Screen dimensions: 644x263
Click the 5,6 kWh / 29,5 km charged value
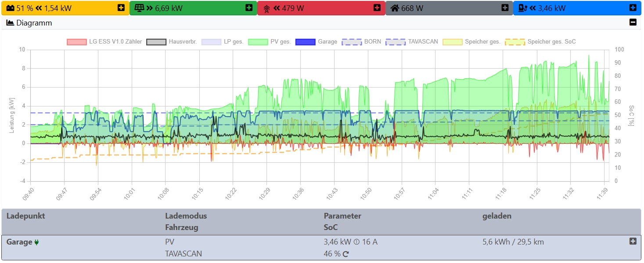514,242
